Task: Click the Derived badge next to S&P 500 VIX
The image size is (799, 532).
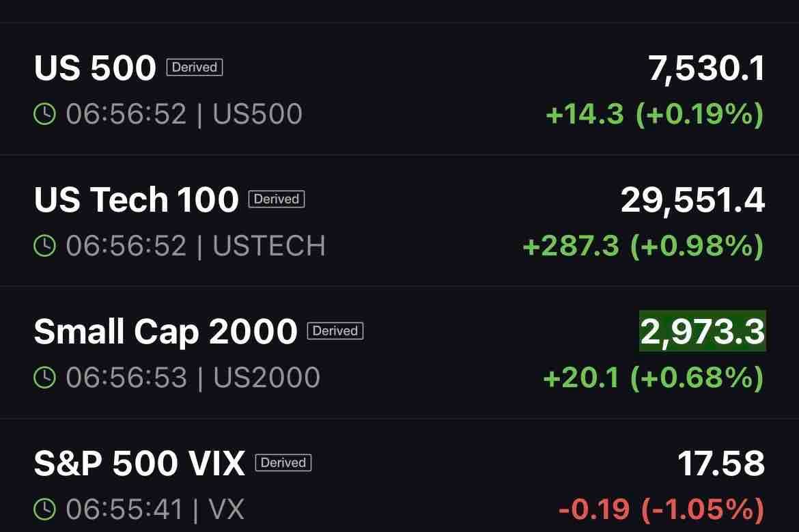Action: pyautogui.click(x=283, y=463)
